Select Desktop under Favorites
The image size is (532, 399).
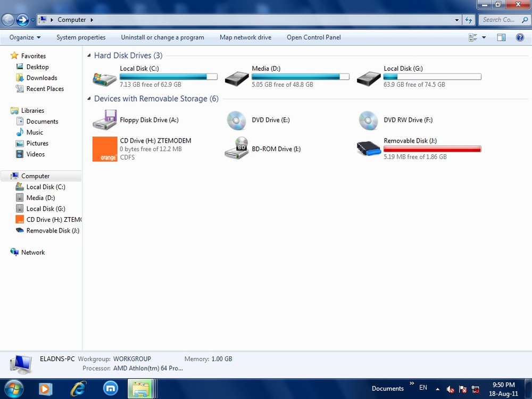37,67
